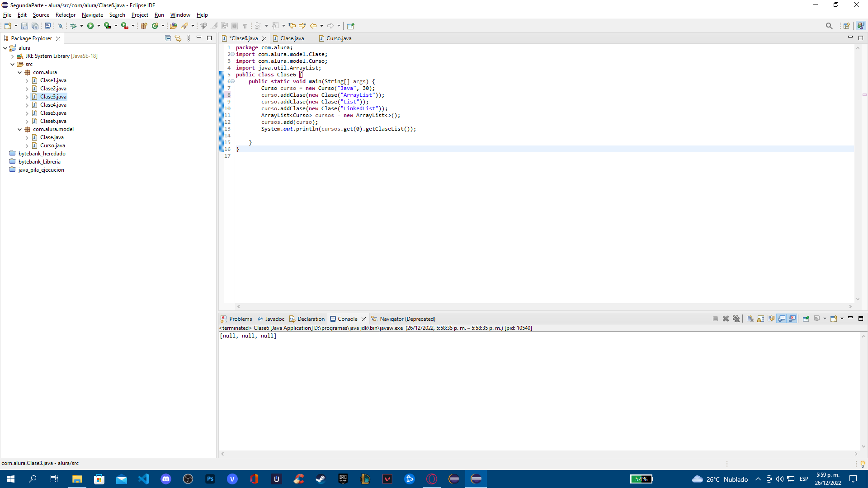The image size is (868, 488).
Task: Click the Javadoc tab in console area
Action: [274, 319]
